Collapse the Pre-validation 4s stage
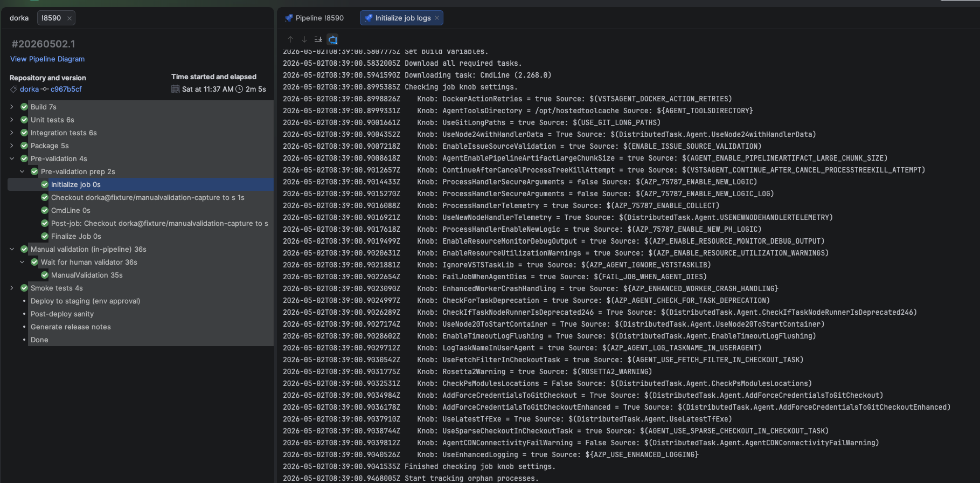Image resolution: width=980 pixels, height=483 pixels. (x=12, y=158)
